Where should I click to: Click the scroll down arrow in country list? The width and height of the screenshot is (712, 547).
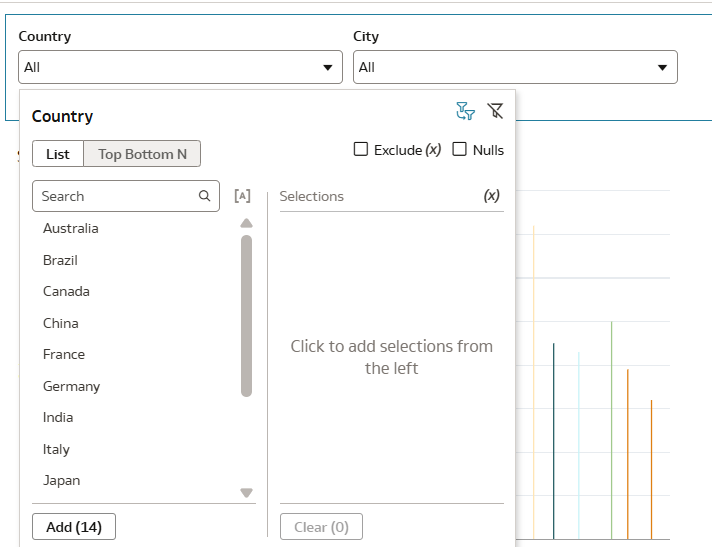tap(247, 492)
